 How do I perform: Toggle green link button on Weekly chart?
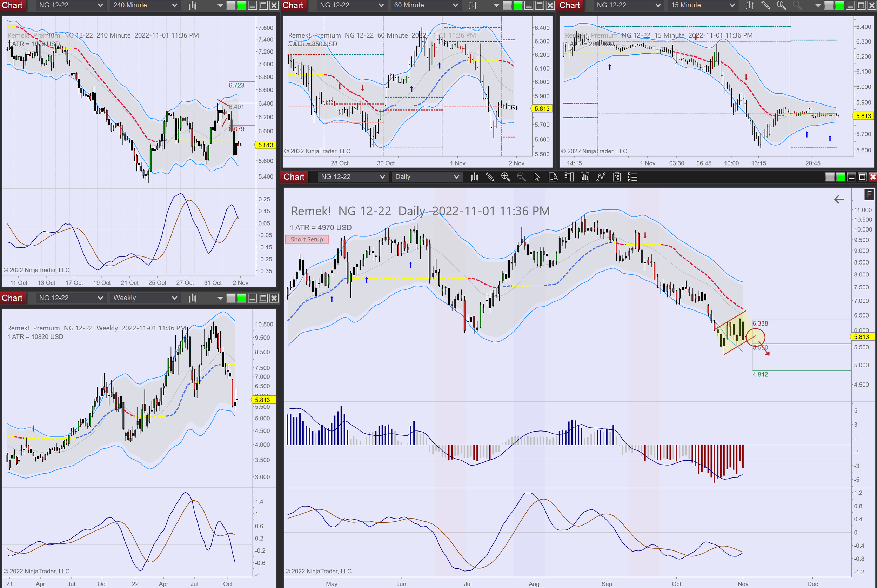tap(241, 298)
